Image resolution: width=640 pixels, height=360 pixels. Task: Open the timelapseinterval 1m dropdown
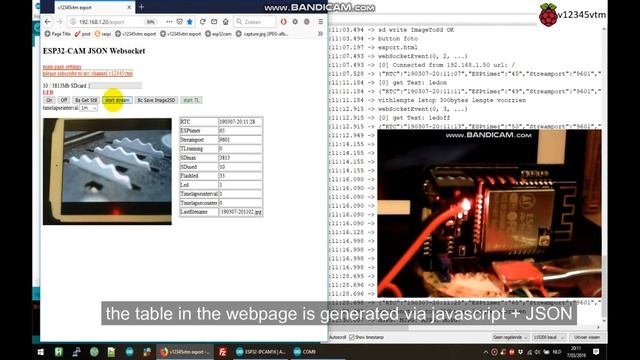89,108
